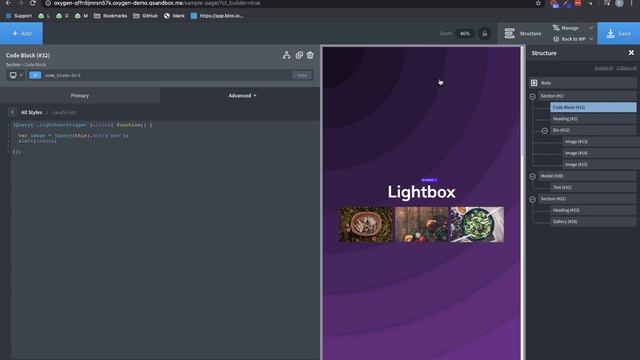Click the blue Add button
Screen dimensions: 640x360
coord(21,33)
